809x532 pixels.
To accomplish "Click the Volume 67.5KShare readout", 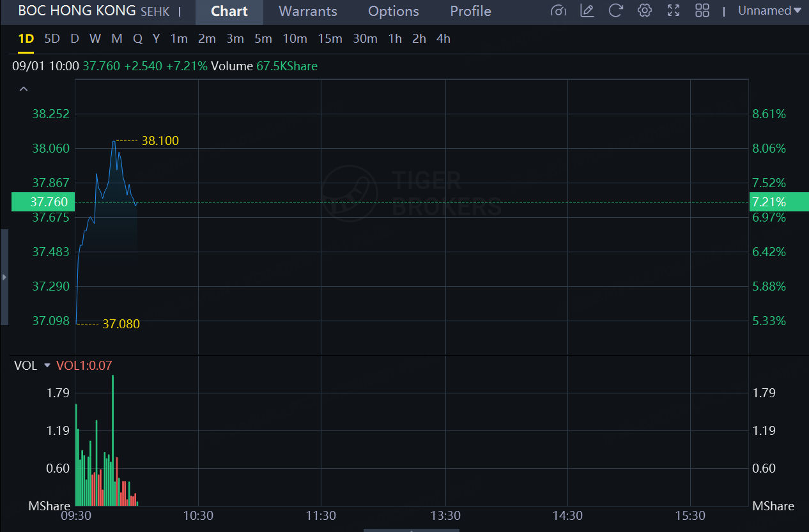I will pos(264,66).
